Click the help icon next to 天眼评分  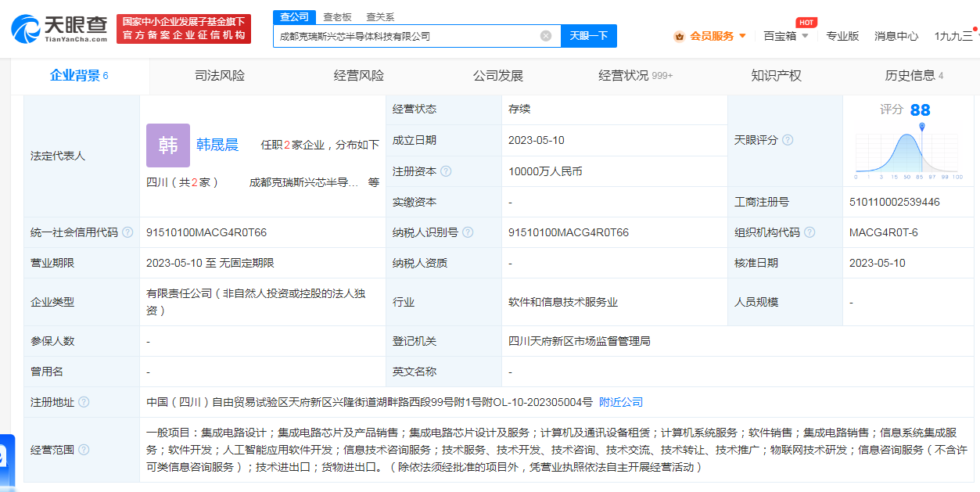pyautogui.click(x=788, y=140)
